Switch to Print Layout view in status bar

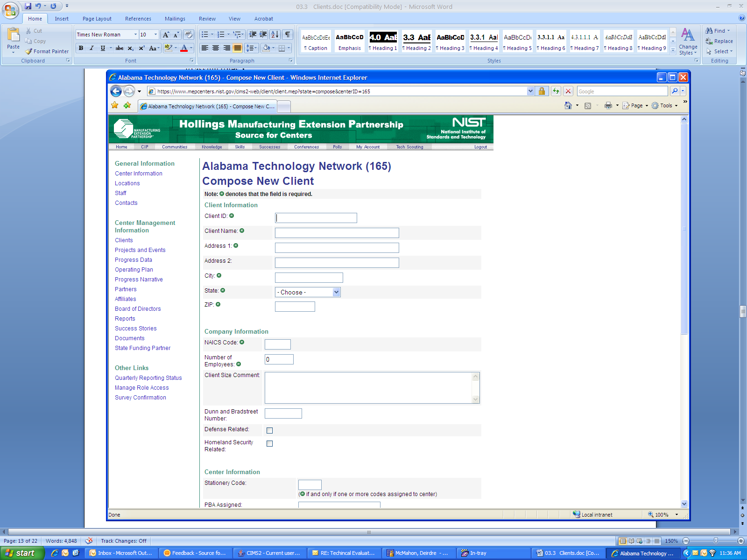[623, 541]
